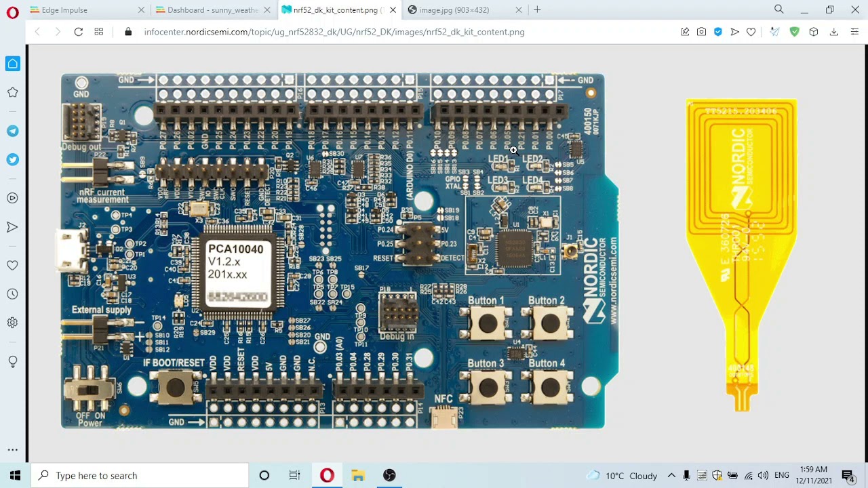Go forward to the next page
This screenshot has width=868, height=488.
coord(58,32)
